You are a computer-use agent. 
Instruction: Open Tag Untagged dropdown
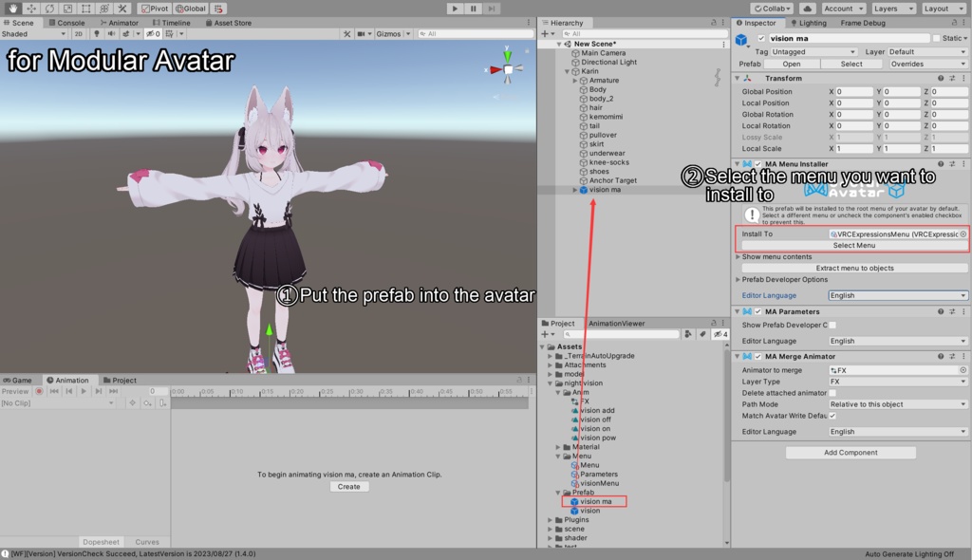point(813,51)
